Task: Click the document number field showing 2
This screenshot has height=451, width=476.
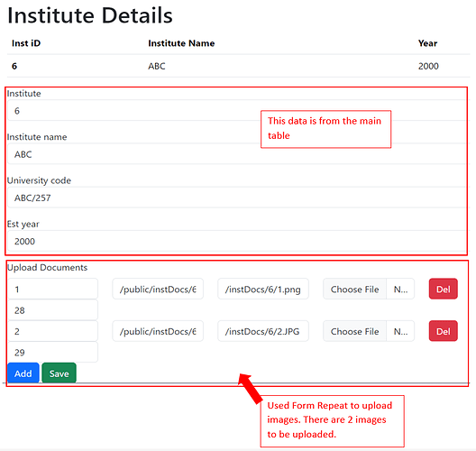Action: click(x=53, y=331)
